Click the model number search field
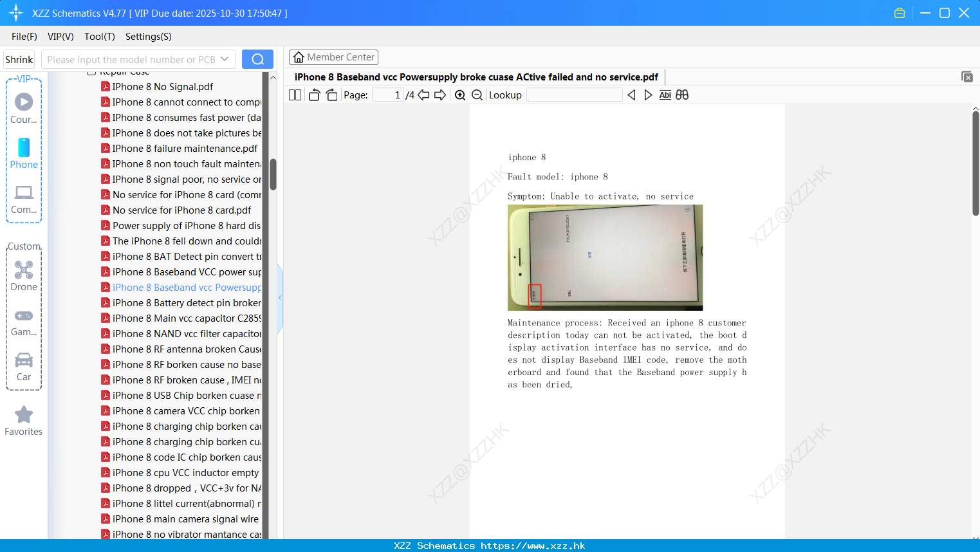The width and height of the screenshot is (980, 552). pos(131,59)
